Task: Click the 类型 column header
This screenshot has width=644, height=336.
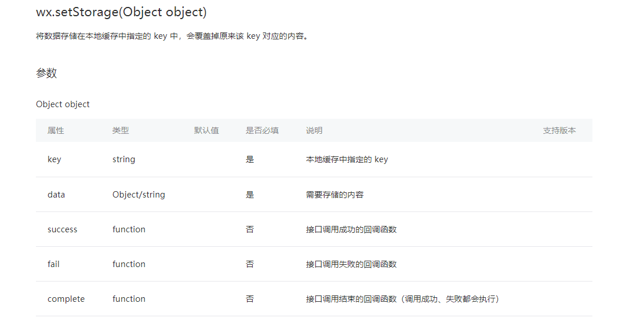Action: coord(121,130)
